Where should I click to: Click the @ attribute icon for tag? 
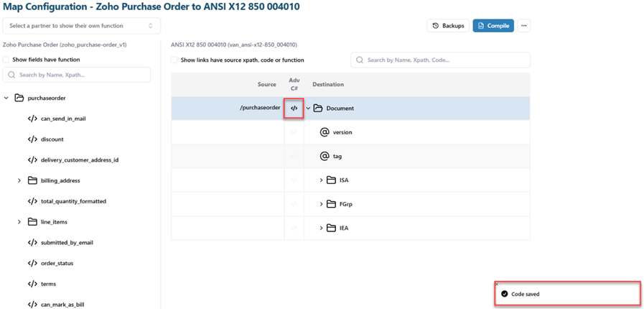325,156
